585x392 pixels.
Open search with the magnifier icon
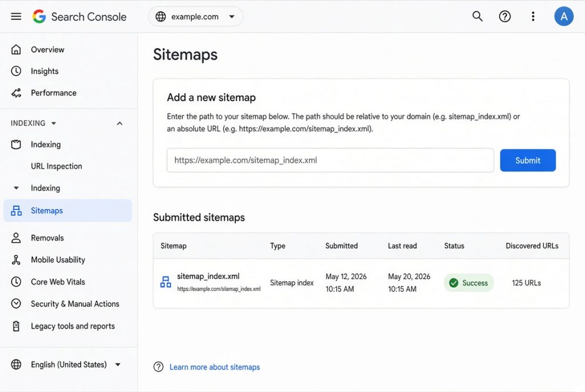[x=477, y=17]
